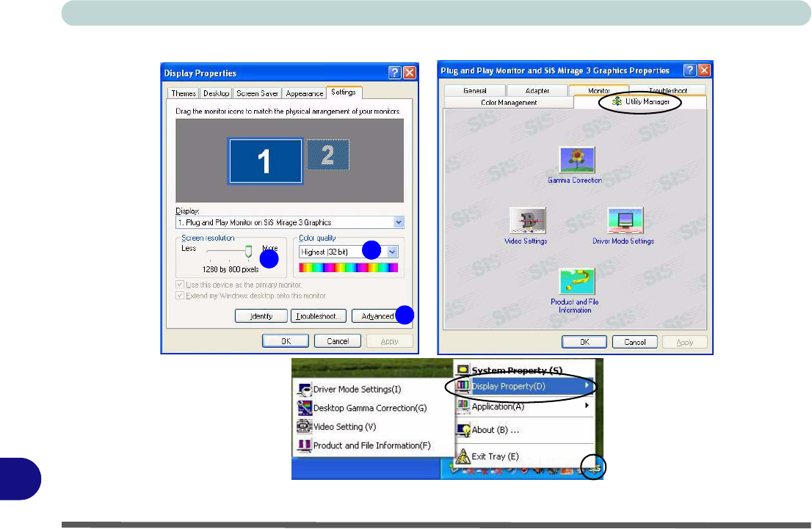Viewport: 812px width, 529px height.
Task: Select the Utility Manager tab
Action: tap(640, 102)
